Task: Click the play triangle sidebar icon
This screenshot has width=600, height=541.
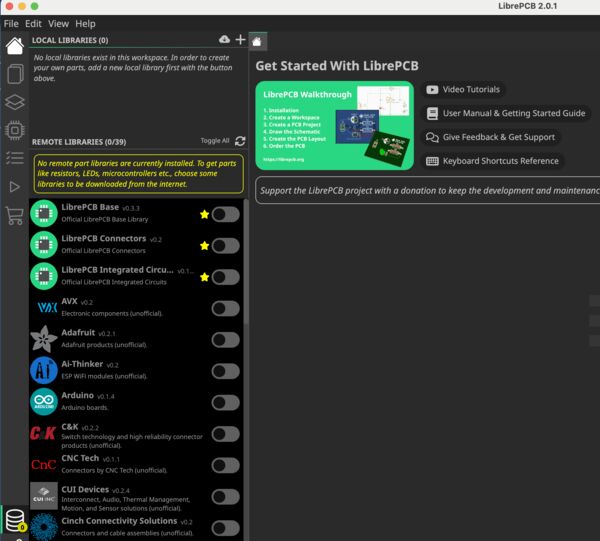Action: click(x=15, y=187)
